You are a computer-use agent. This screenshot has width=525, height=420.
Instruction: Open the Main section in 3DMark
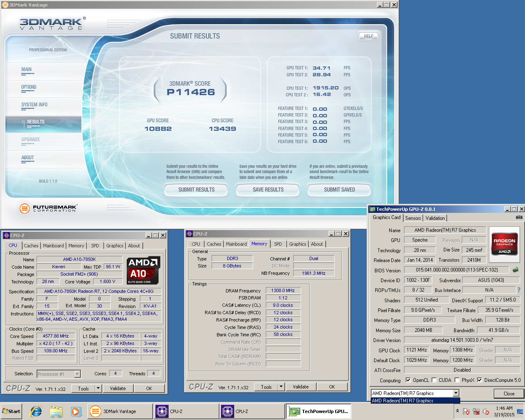click(27, 70)
